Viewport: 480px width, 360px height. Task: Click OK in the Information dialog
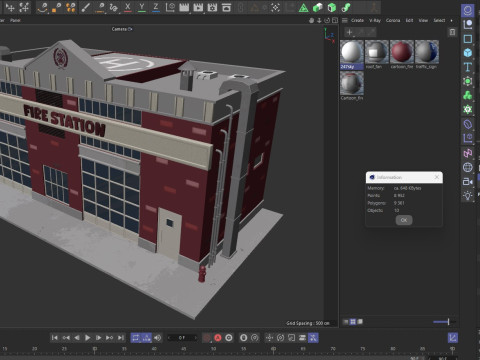(404, 220)
